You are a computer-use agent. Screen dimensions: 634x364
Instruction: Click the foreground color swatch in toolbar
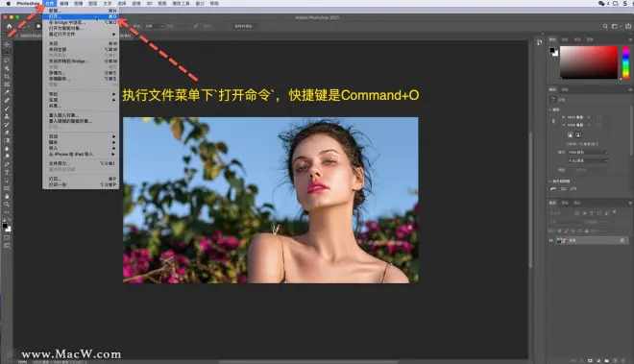click(x=5, y=226)
